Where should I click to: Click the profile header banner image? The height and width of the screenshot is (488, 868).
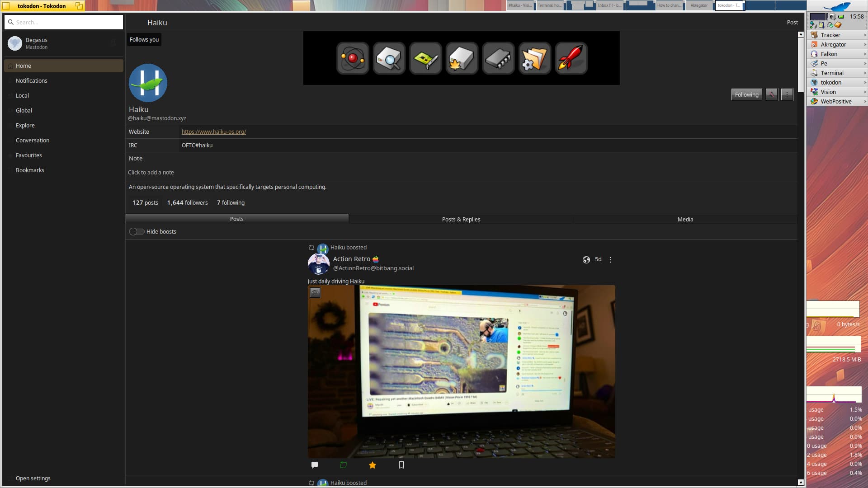[461, 58]
